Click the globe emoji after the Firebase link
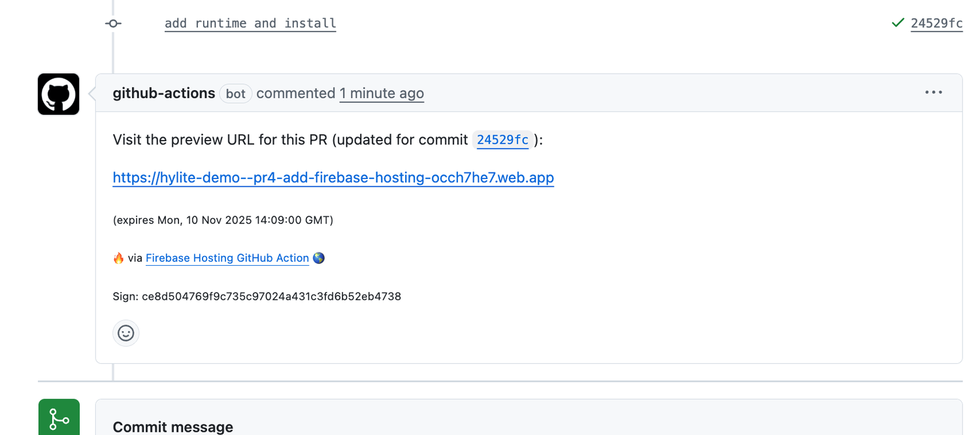This screenshot has height=435, width=980. [x=318, y=257]
